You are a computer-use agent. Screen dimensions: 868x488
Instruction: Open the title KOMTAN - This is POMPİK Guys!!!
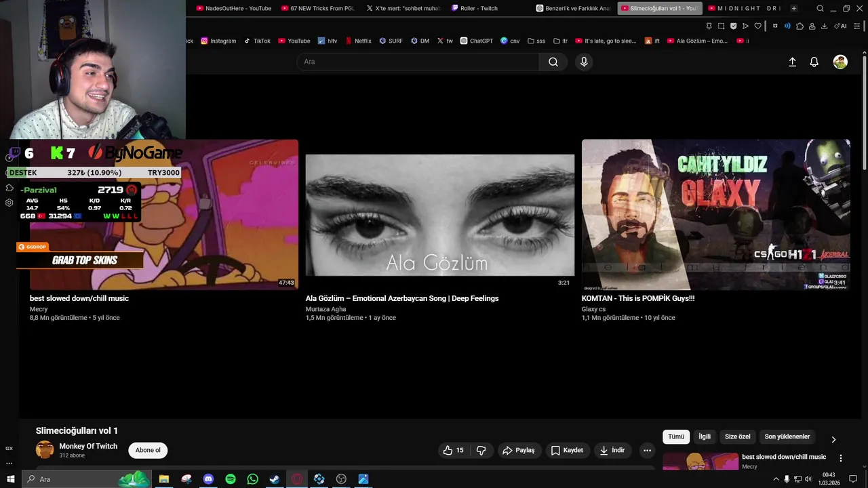(x=638, y=298)
